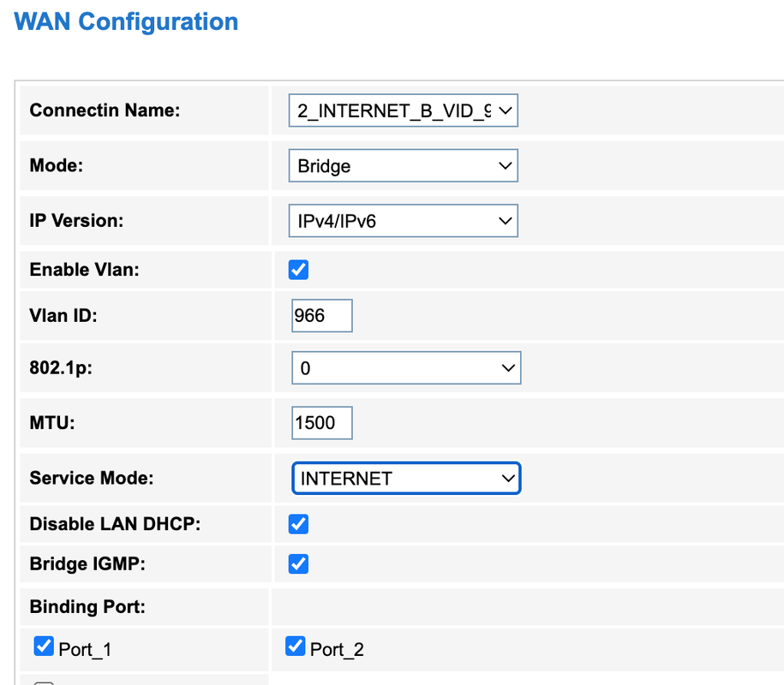Click the Binding Port label
Screen dimensions: 784x685
click(x=87, y=607)
